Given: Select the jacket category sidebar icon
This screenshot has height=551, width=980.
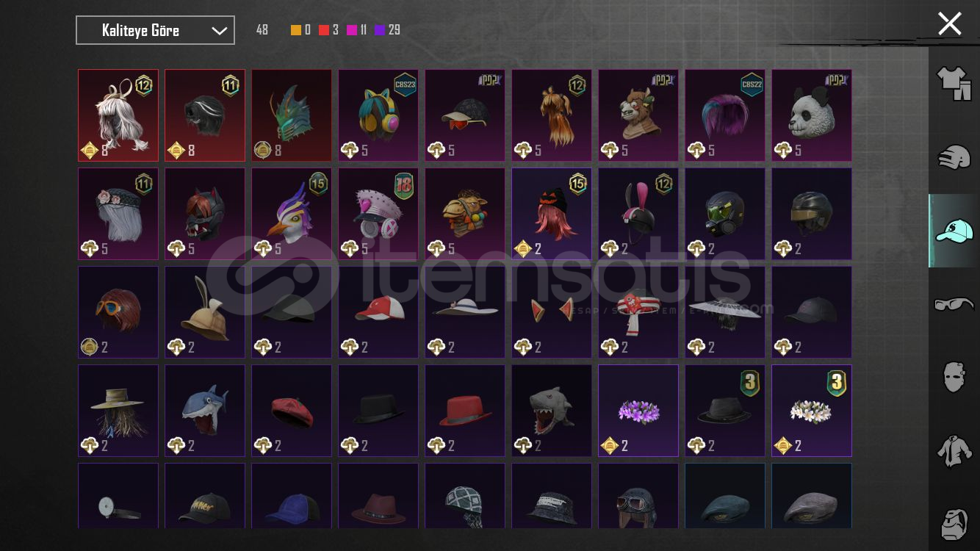Looking at the screenshot, I should tap(954, 450).
